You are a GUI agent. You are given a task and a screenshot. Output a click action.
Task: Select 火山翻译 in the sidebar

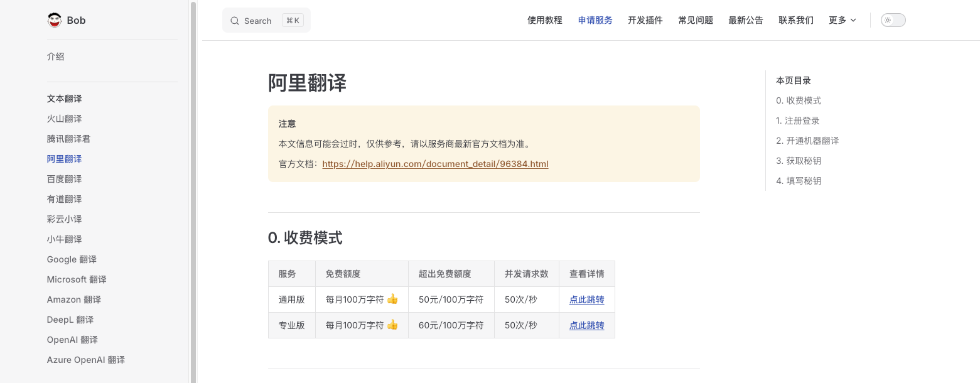pos(65,119)
